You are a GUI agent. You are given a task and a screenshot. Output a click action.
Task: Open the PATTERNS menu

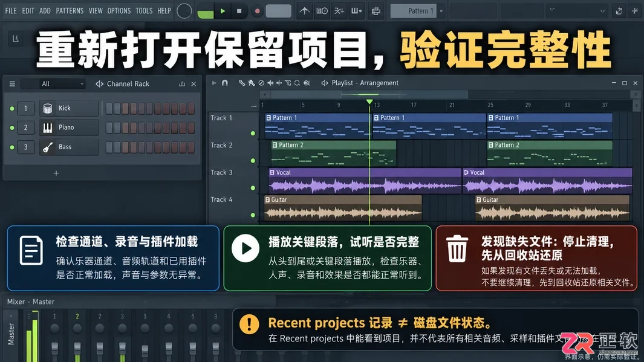coord(70,11)
